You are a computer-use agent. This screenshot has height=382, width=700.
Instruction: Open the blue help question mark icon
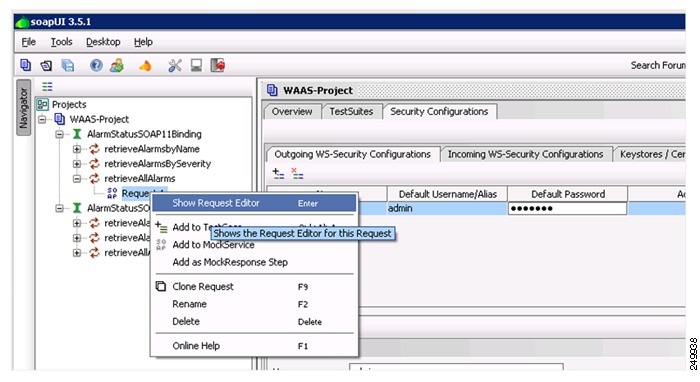96,66
